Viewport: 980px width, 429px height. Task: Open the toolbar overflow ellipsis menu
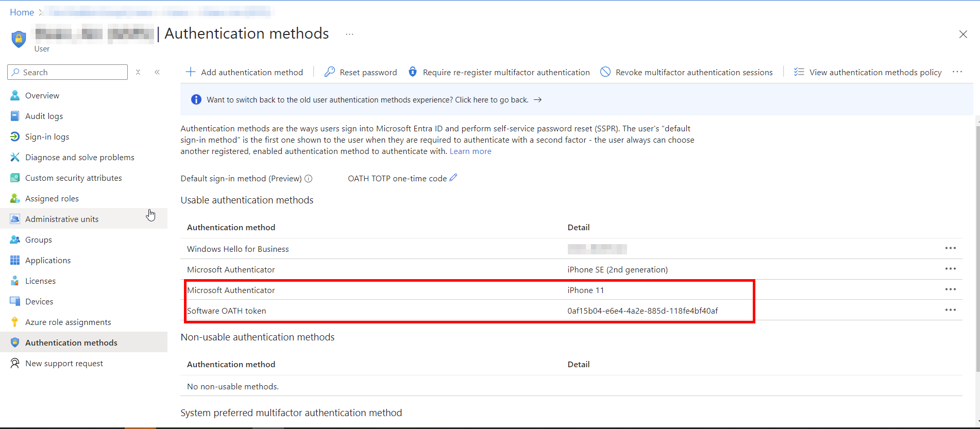click(x=957, y=72)
